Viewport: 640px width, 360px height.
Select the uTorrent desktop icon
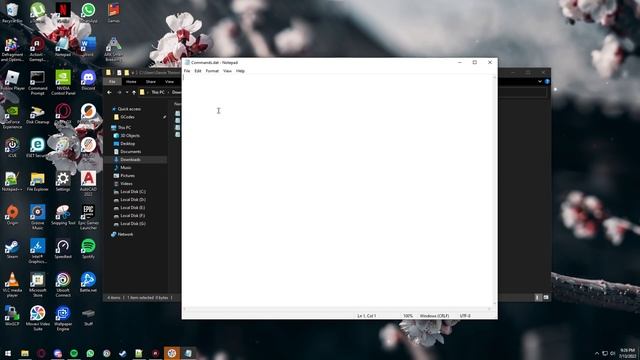(x=38, y=13)
